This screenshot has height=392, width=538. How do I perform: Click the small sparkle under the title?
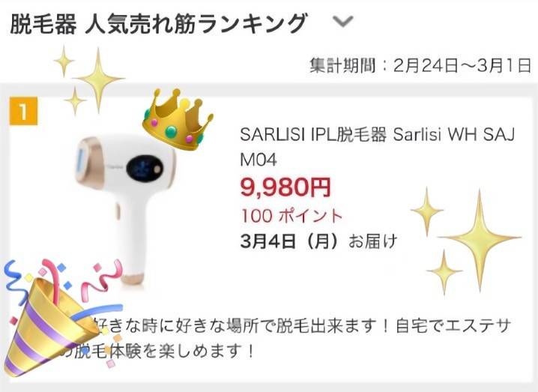tap(75, 101)
